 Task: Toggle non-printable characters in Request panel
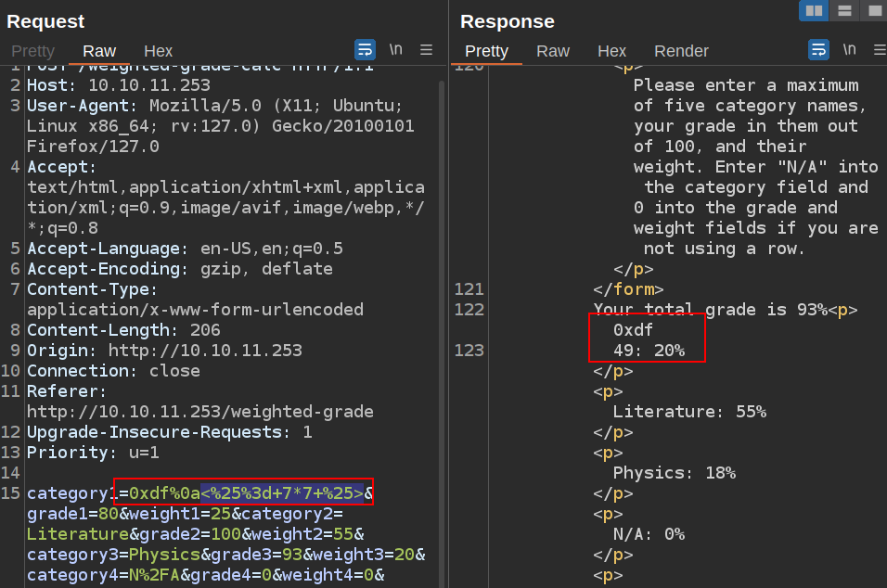[395, 50]
